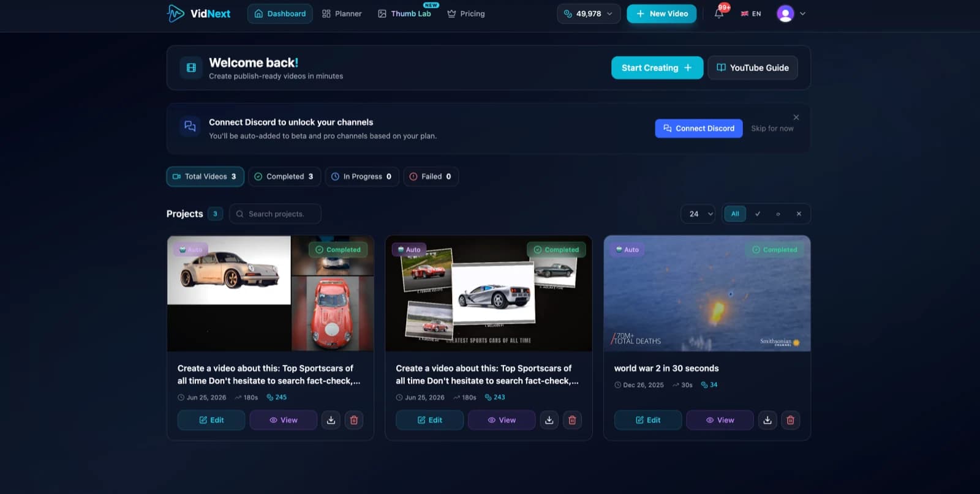Edit the first sportscars project (245 credits)
This screenshot has width=980, height=494.
click(211, 420)
